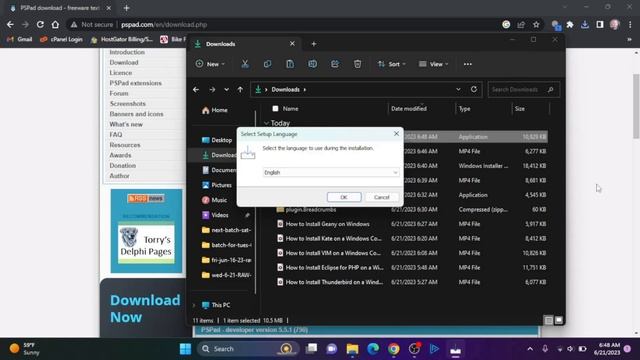Click the Copy icon in Explorer toolbar
This screenshot has width=640, height=360.
pos(267,64)
